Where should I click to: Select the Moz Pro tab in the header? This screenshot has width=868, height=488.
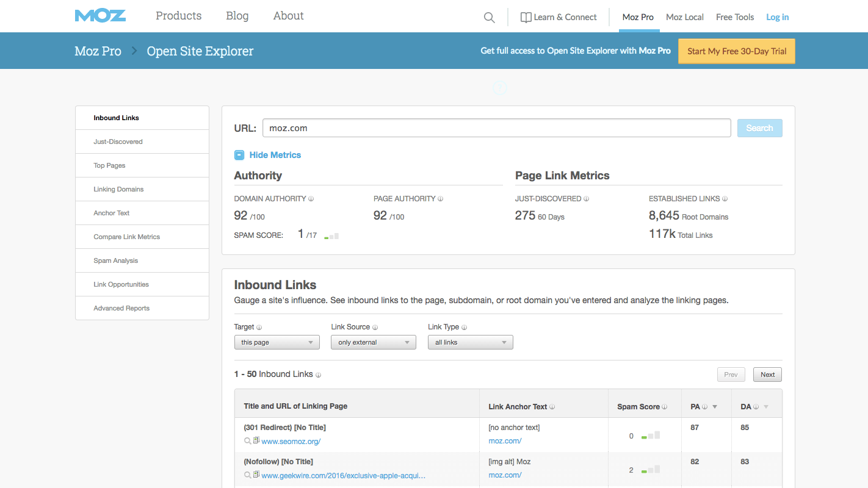(638, 17)
